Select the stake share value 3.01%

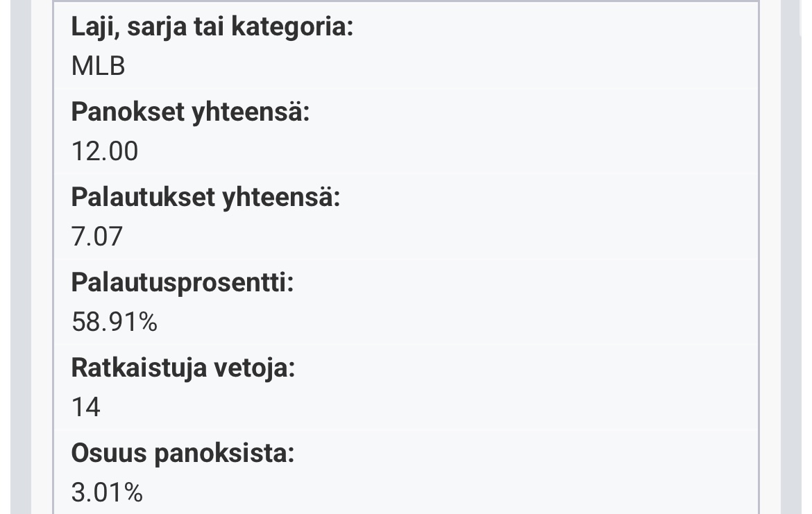pyautogui.click(x=107, y=492)
